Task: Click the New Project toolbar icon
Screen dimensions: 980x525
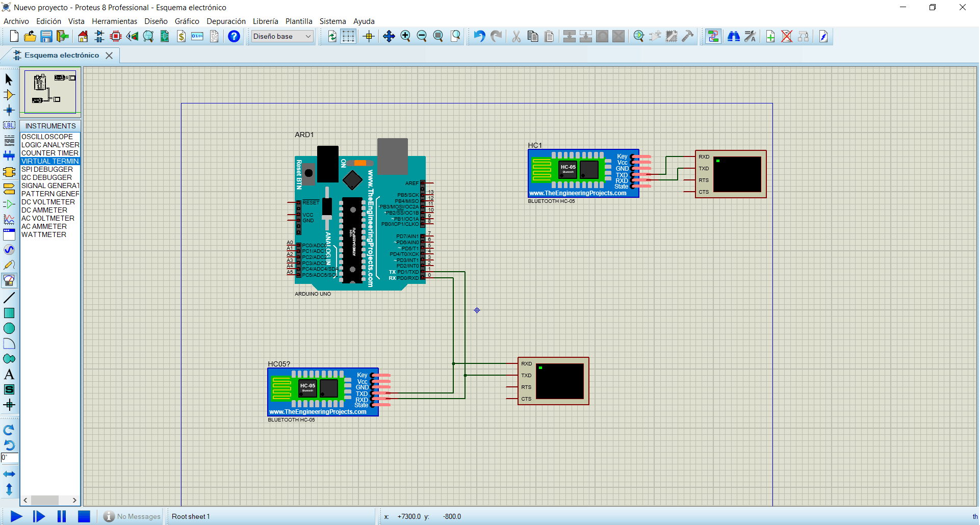Action: (x=14, y=36)
